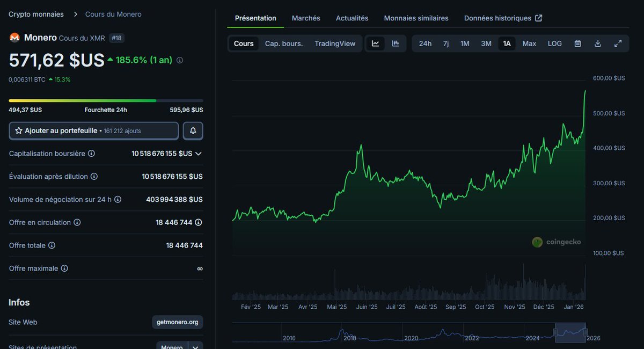644x349 pixels.
Task: Open the Marchés tab
Action: [306, 18]
